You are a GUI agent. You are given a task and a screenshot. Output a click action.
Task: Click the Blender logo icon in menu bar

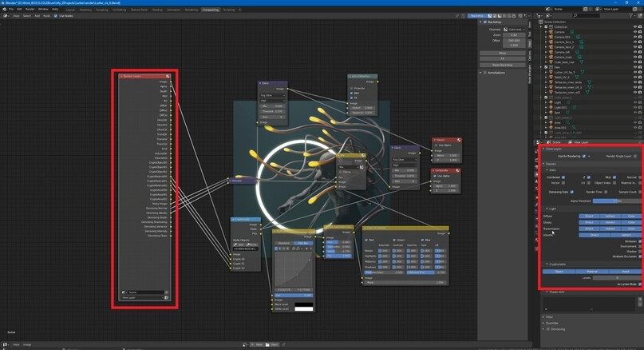coord(4,9)
